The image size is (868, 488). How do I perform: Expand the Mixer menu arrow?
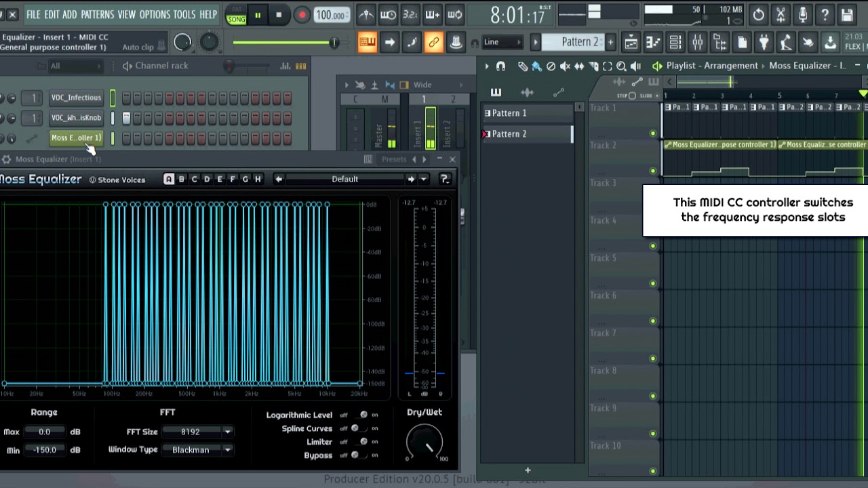tap(347, 85)
